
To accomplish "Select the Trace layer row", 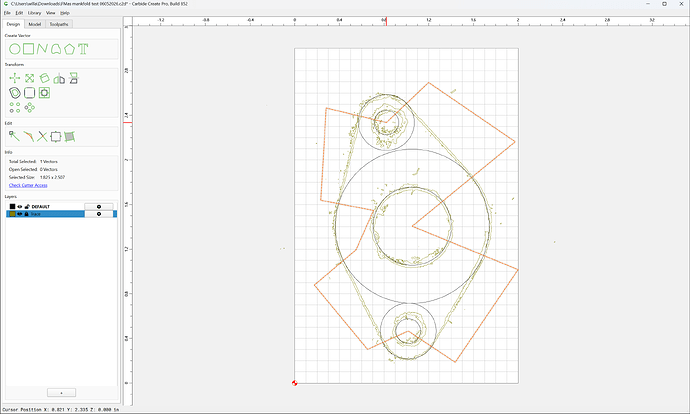I will 62,214.
